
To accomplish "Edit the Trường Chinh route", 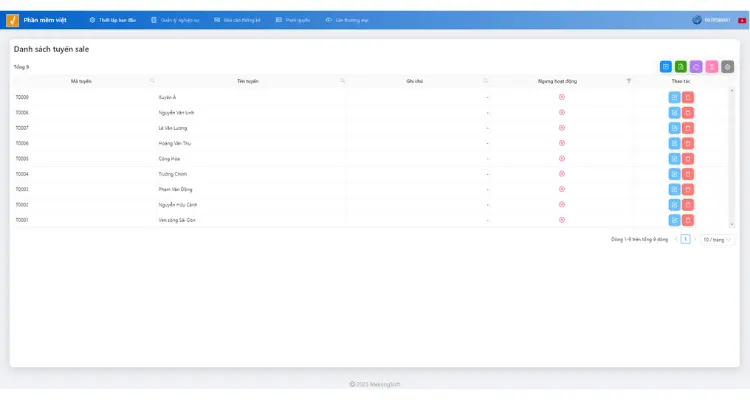I will (674, 174).
